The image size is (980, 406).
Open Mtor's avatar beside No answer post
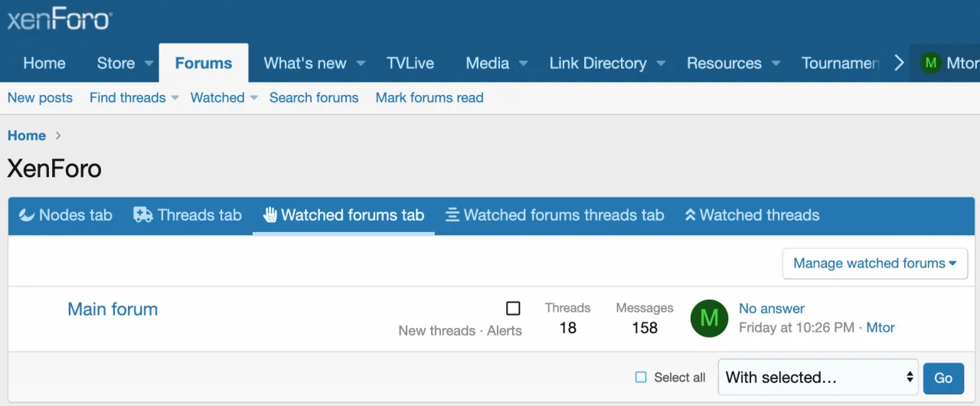point(709,319)
